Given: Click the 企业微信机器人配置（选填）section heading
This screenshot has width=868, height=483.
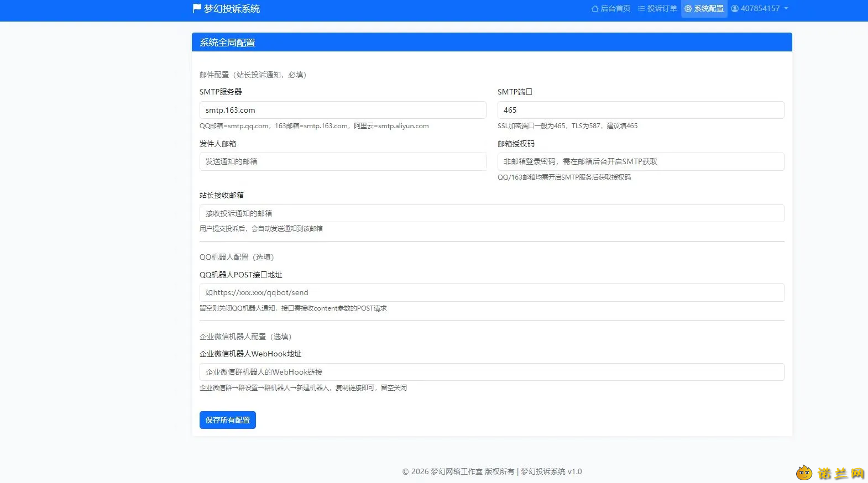Looking at the screenshot, I should tap(245, 337).
